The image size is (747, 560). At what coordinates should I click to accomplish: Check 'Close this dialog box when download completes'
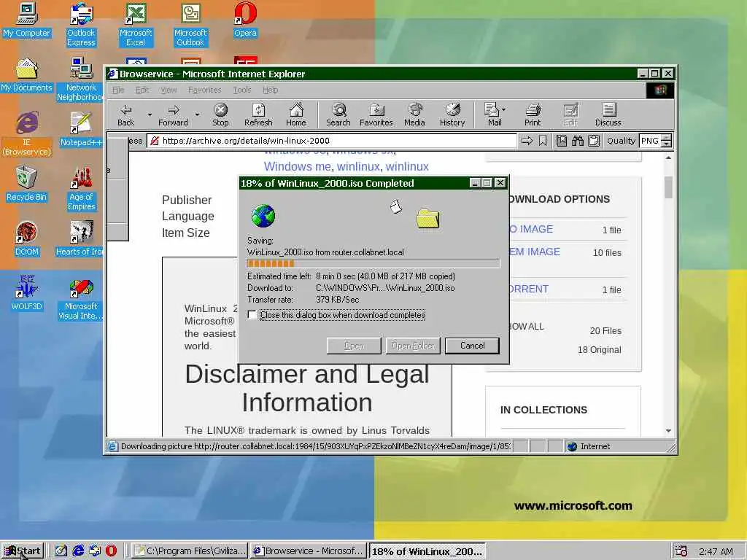[252, 315]
